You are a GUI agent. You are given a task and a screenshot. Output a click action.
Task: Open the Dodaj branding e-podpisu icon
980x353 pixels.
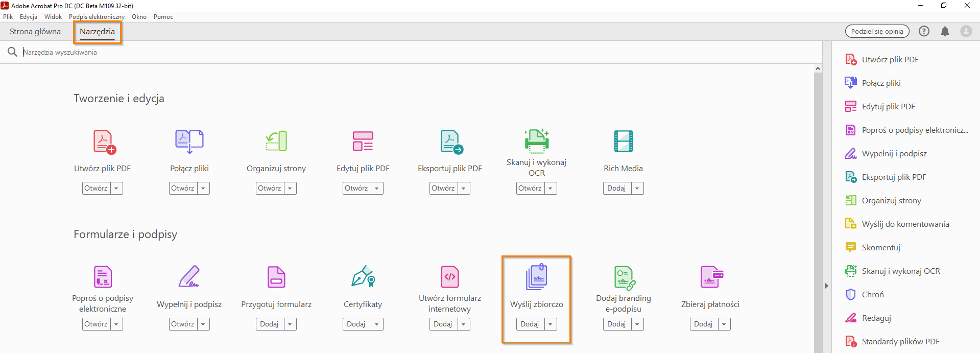625,278
